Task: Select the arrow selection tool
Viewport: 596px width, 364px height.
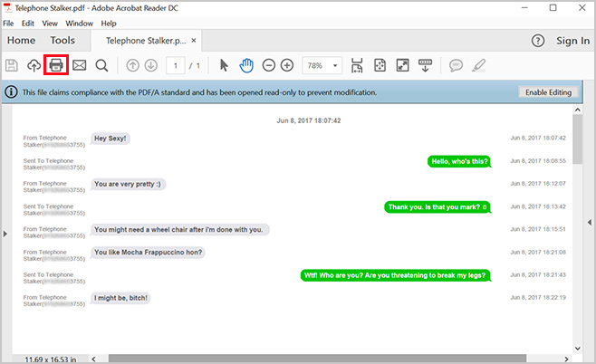Action: tap(226, 65)
